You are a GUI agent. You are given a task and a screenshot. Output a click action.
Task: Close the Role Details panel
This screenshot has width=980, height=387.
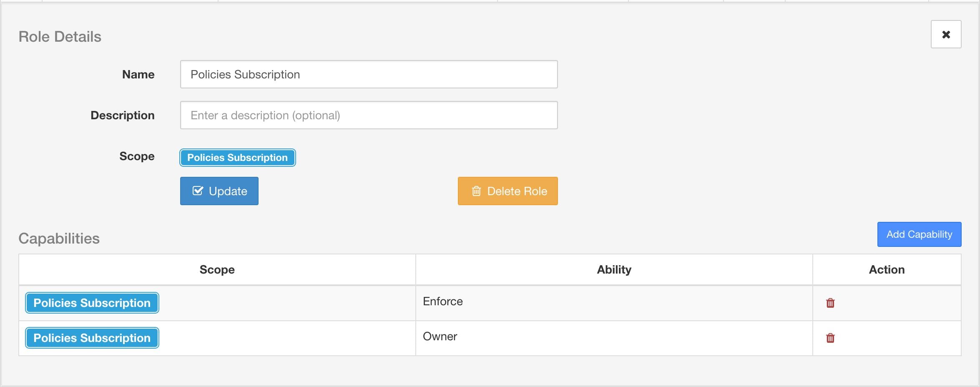point(946,34)
